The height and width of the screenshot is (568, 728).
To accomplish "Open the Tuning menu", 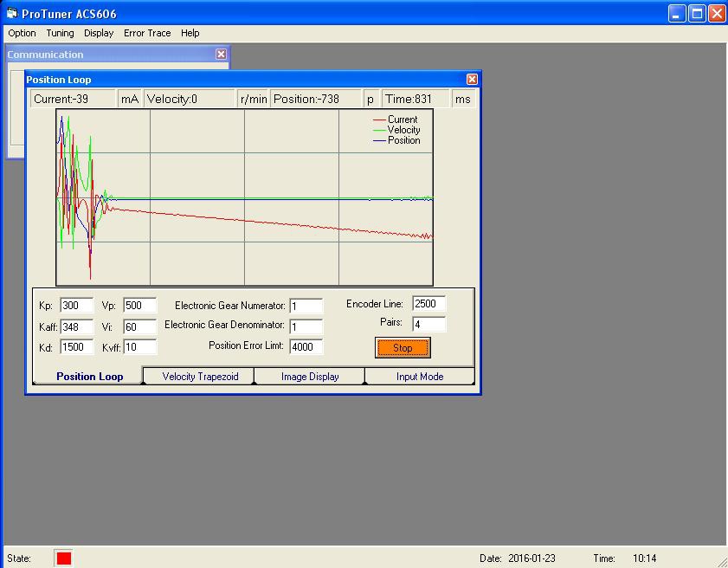I will point(60,33).
